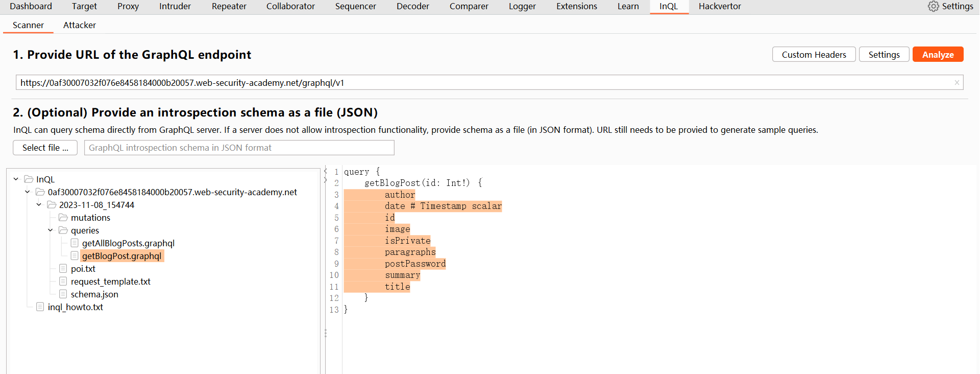980x374 pixels.
Task: Click the request_template.txt file icon
Action: [63, 282]
